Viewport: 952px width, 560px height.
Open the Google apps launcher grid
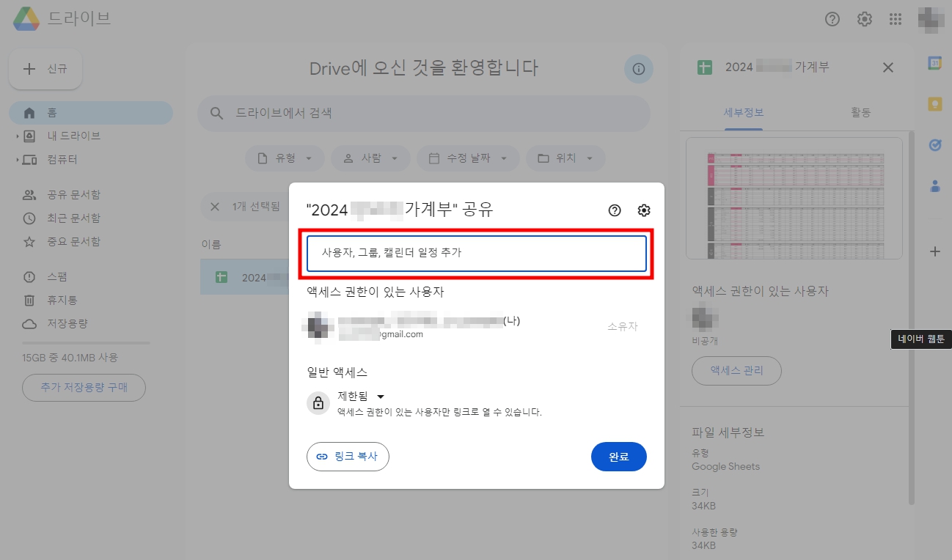pyautogui.click(x=896, y=19)
